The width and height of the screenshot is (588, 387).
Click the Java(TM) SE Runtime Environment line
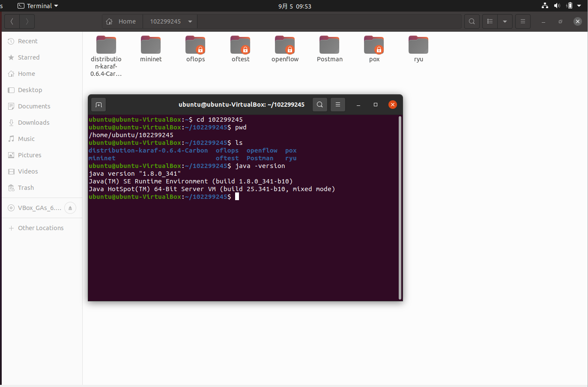click(x=191, y=181)
